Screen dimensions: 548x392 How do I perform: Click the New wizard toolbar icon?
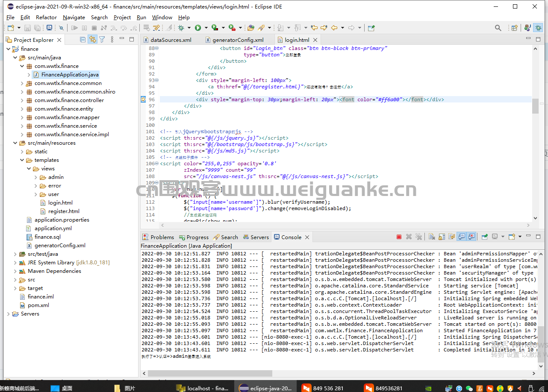10,28
